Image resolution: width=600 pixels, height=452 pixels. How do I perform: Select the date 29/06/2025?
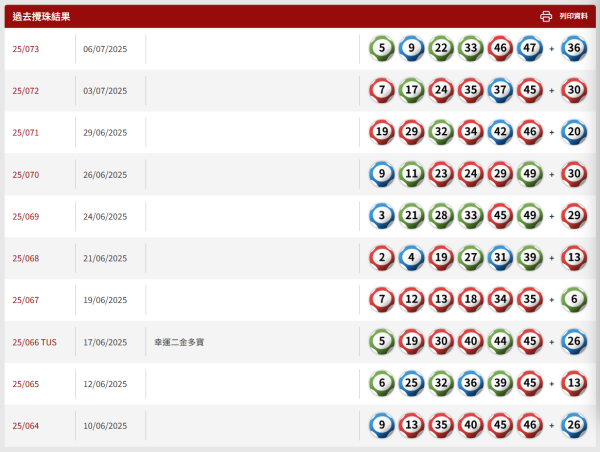pos(105,133)
